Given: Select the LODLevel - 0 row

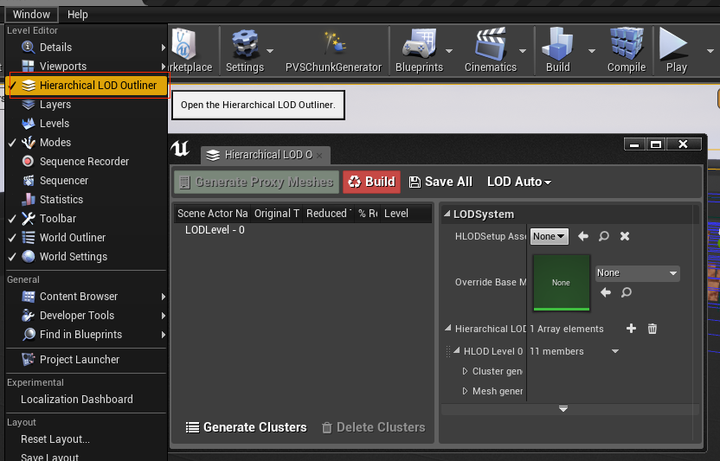Looking at the screenshot, I should click(x=214, y=230).
